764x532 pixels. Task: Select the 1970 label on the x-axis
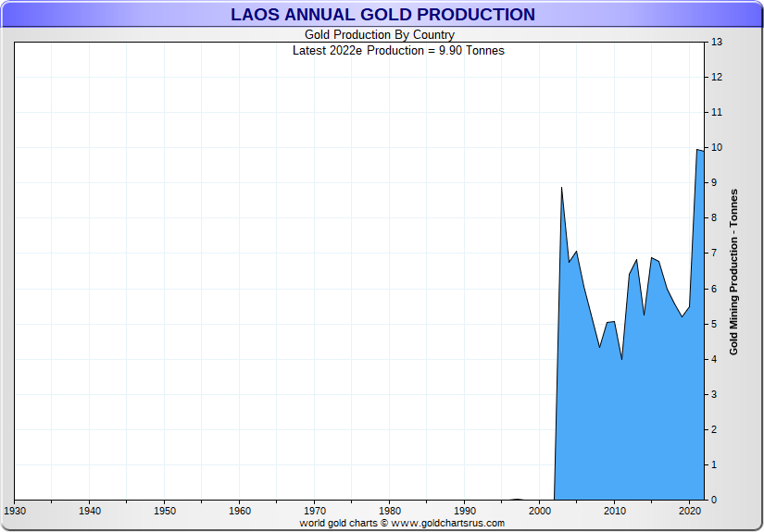tap(314, 511)
